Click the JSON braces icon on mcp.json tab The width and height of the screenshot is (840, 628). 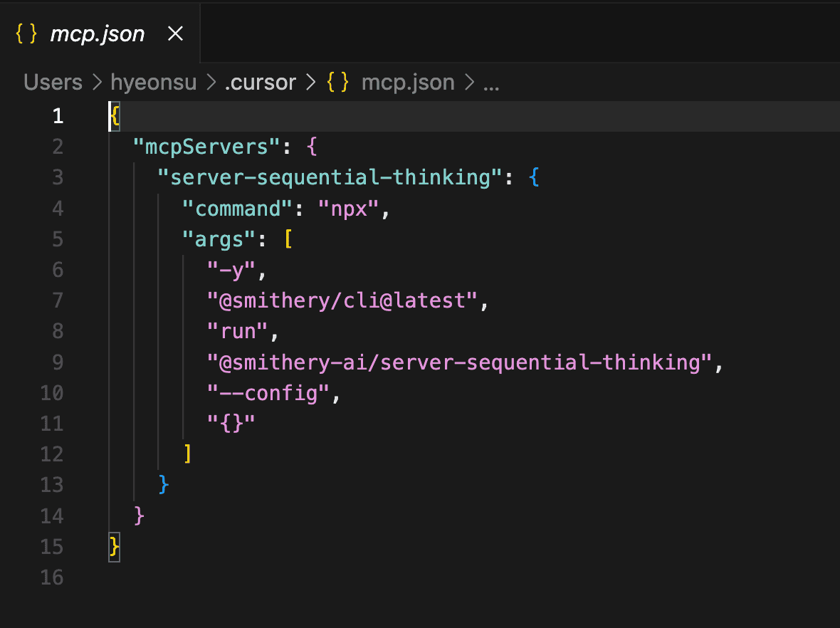coord(26,33)
